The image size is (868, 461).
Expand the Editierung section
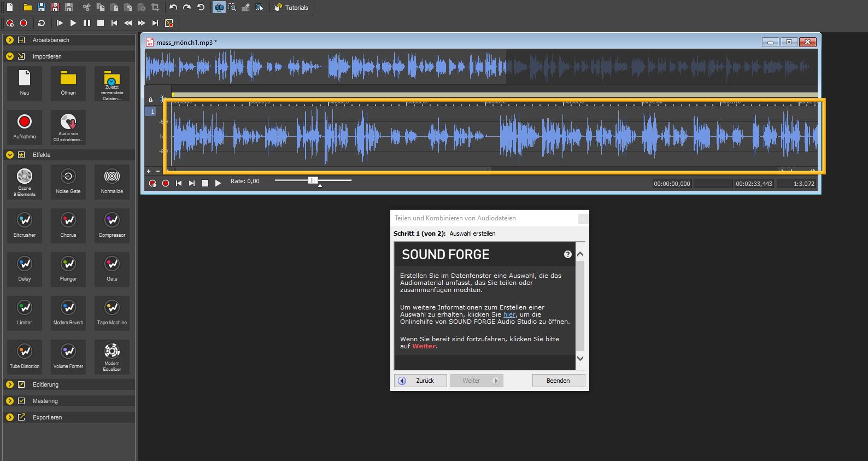10,384
